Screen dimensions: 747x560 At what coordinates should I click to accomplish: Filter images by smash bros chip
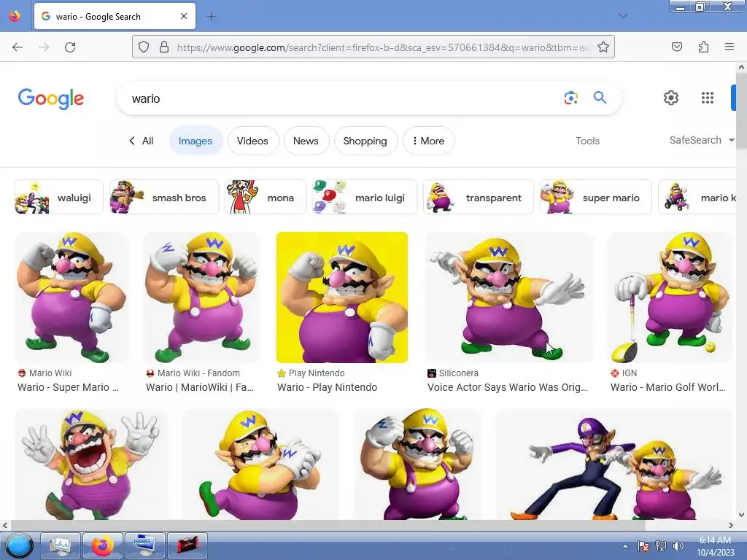point(164,197)
